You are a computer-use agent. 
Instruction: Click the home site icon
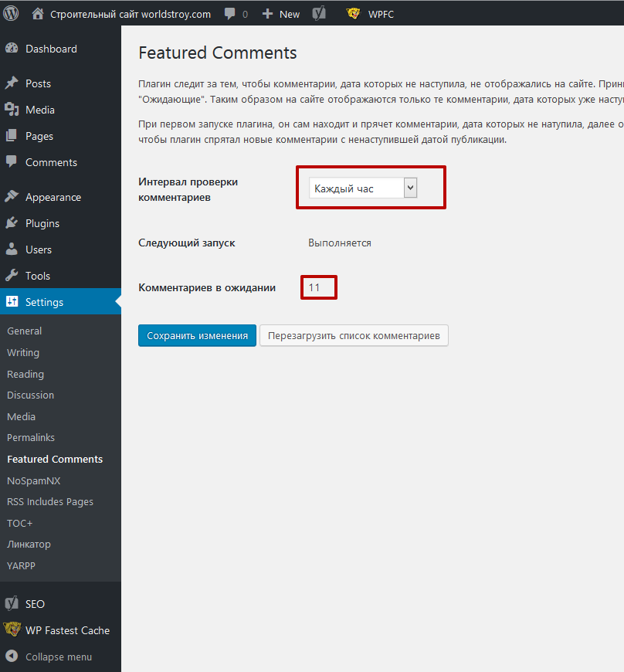[x=38, y=14]
